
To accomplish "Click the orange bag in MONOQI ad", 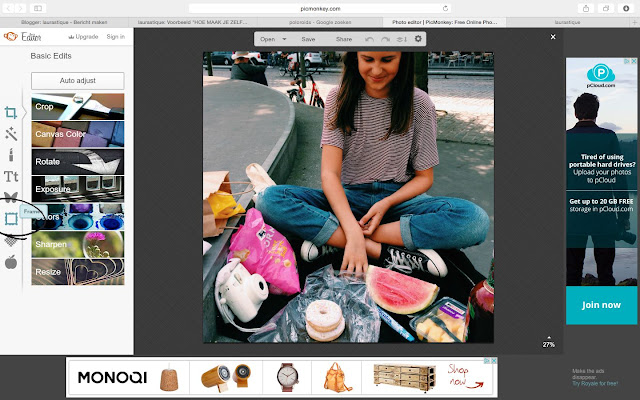I will pyautogui.click(x=337, y=378).
